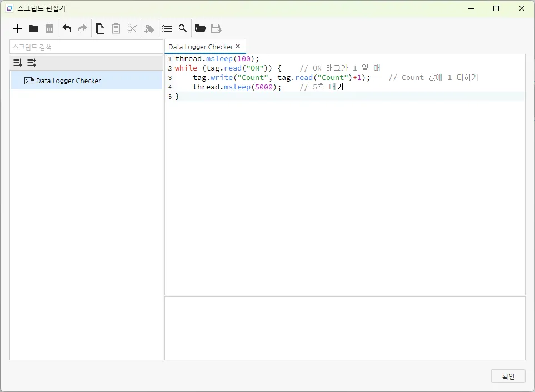Viewport: 535px width, 392px height.
Task: Click the trash delete icon
Action: [x=49, y=28]
